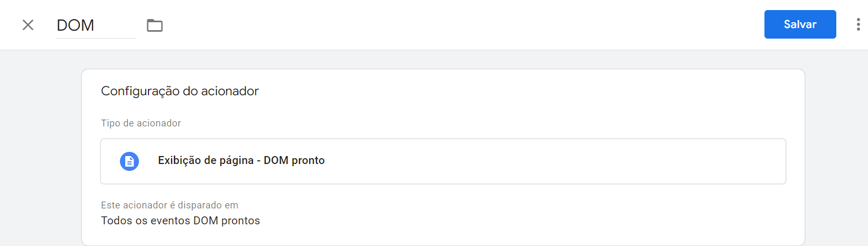Click empty space right of the trigger type name
Image resolution: width=868 pixels, height=246 pixels.
555,161
